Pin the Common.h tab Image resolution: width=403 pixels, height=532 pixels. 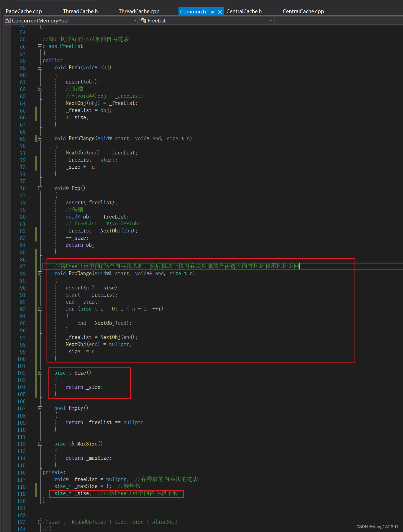coord(212,12)
